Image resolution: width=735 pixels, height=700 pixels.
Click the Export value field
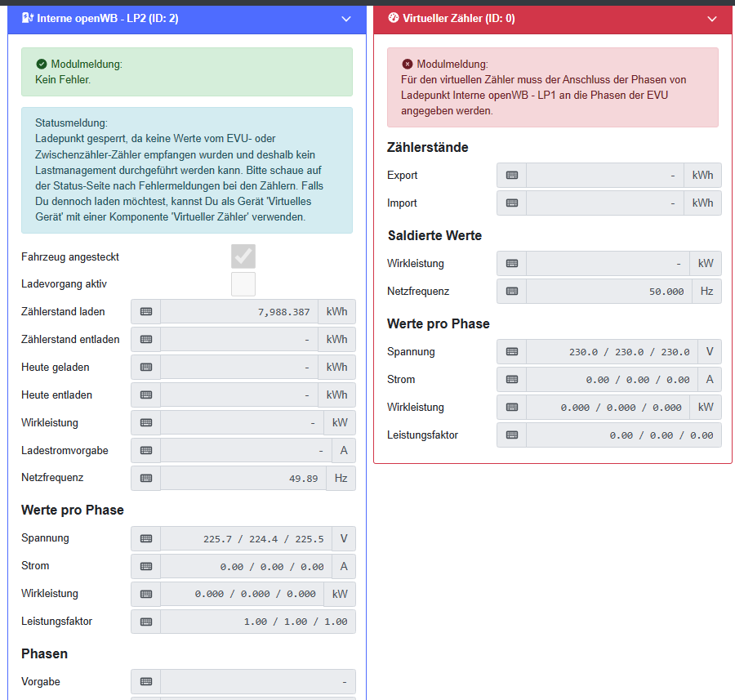[604, 176]
